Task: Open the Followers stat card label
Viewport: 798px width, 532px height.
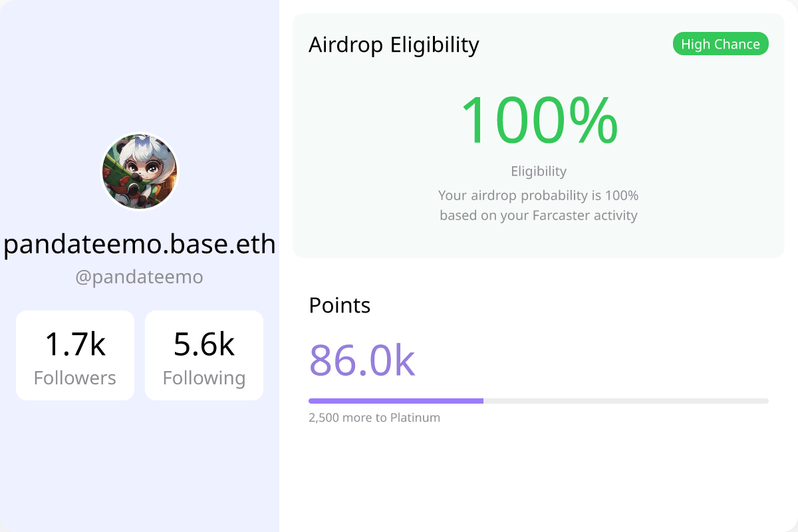Action: 75,378
